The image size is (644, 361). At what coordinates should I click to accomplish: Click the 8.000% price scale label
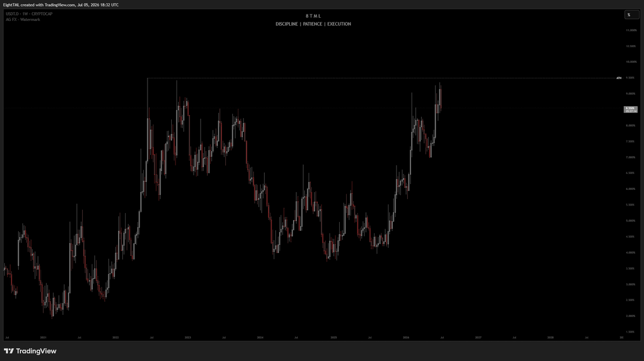(631, 126)
